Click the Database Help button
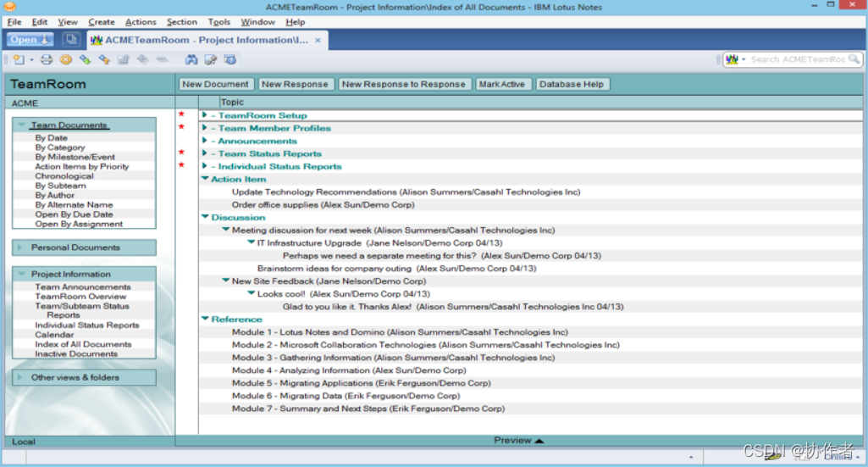868x467 pixels. [572, 84]
